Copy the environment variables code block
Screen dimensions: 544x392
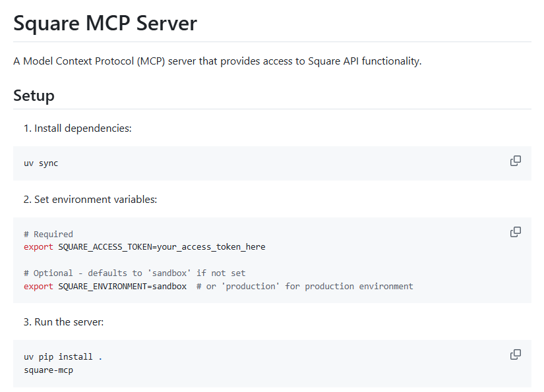pos(515,232)
